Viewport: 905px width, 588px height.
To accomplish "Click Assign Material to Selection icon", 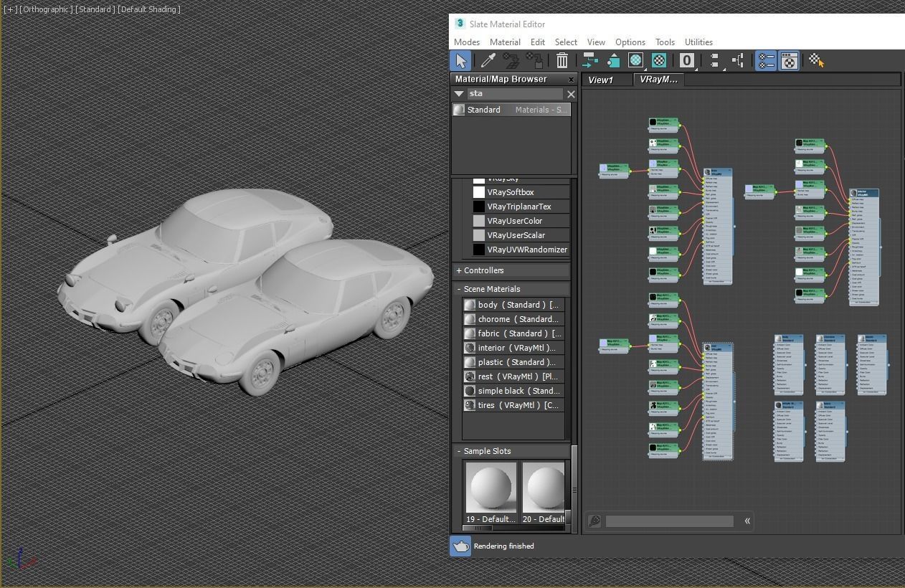I will pyautogui.click(x=534, y=61).
